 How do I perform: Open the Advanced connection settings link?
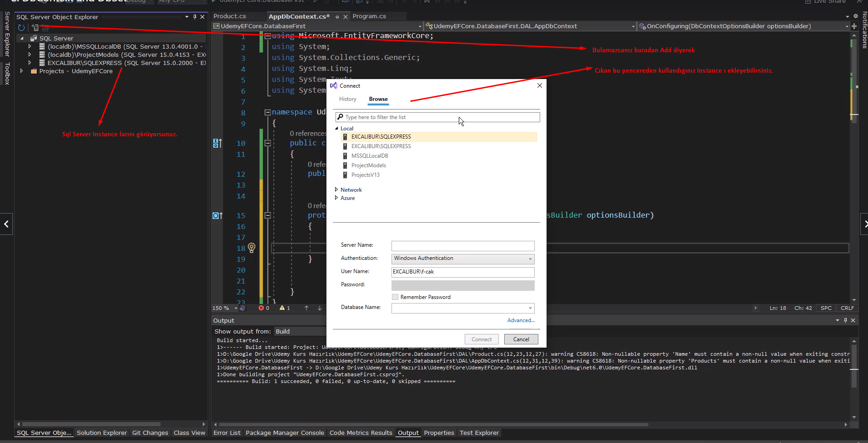coord(520,320)
